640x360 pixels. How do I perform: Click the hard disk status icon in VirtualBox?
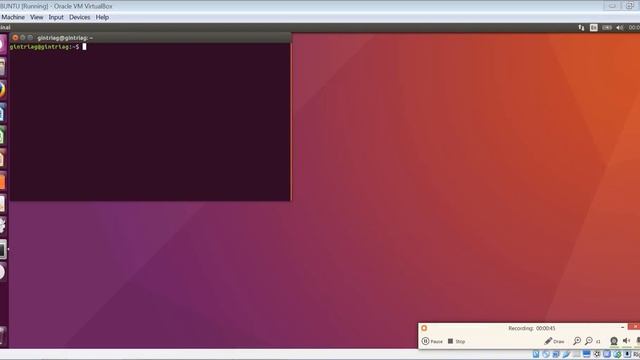coord(536,354)
